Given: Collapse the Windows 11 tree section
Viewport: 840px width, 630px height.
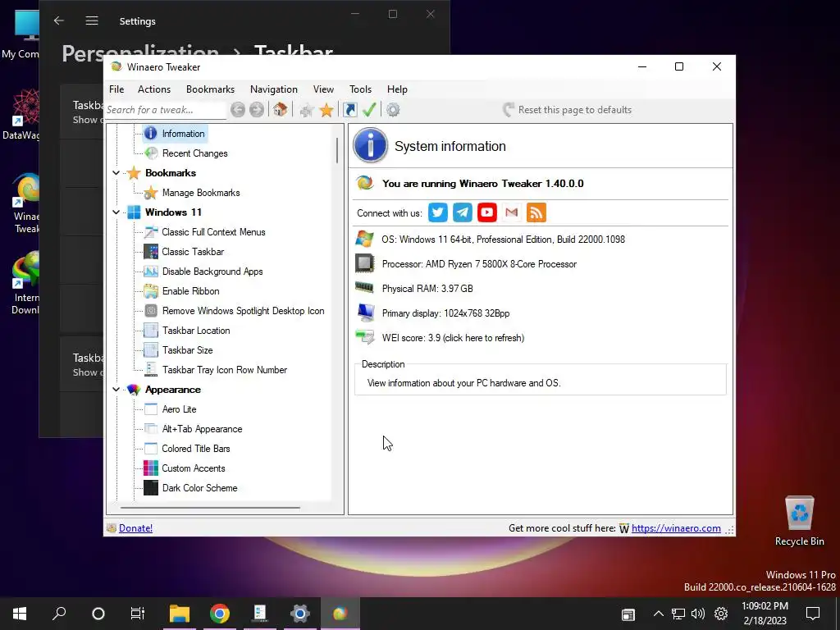Looking at the screenshot, I should click(x=116, y=212).
